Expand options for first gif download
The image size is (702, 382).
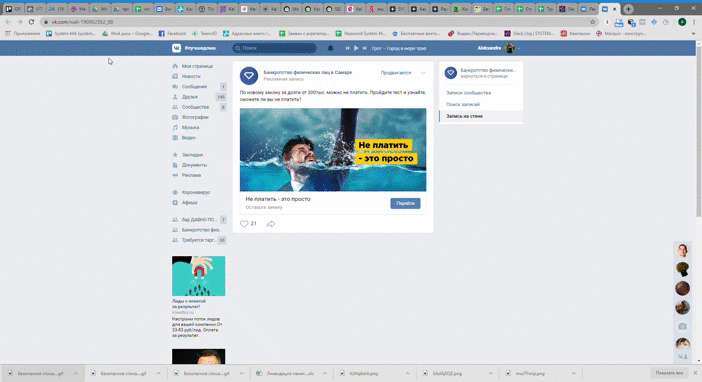click(76, 373)
